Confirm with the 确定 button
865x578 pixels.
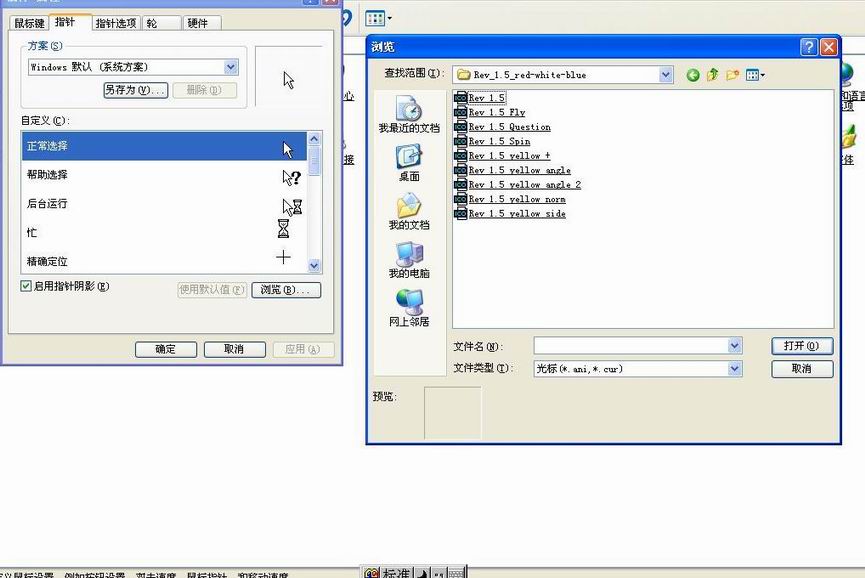click(165, 349)
